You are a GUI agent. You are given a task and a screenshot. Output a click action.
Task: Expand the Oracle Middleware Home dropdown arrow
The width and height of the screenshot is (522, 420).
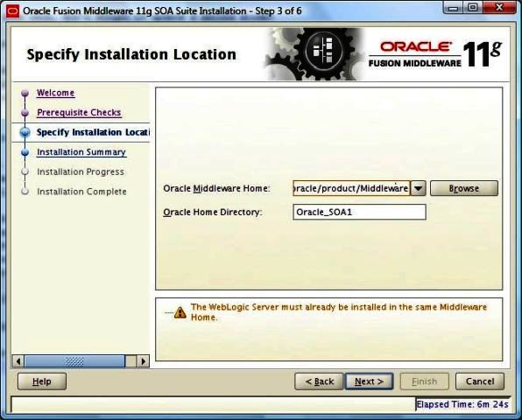point(419,188)
